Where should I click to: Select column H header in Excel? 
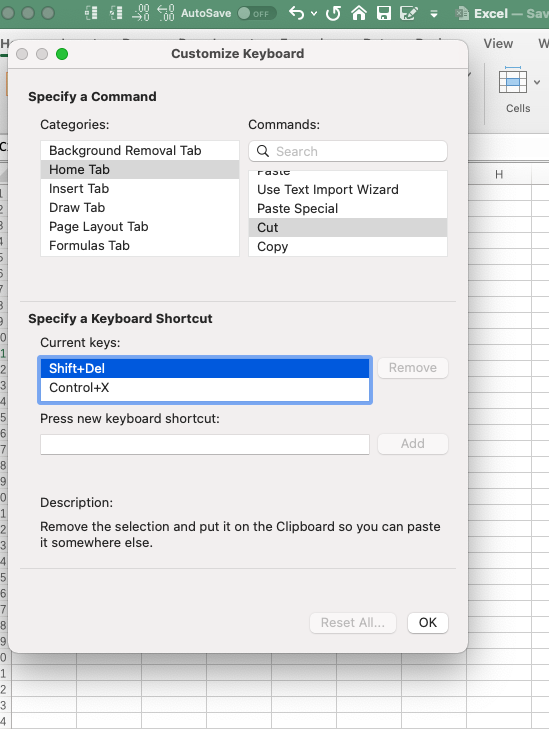click(499, 175)
